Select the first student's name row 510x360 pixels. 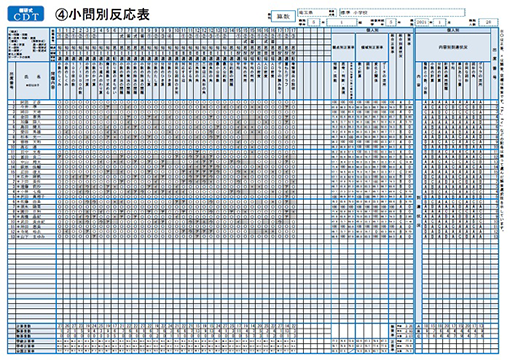(x=32, y=102)
